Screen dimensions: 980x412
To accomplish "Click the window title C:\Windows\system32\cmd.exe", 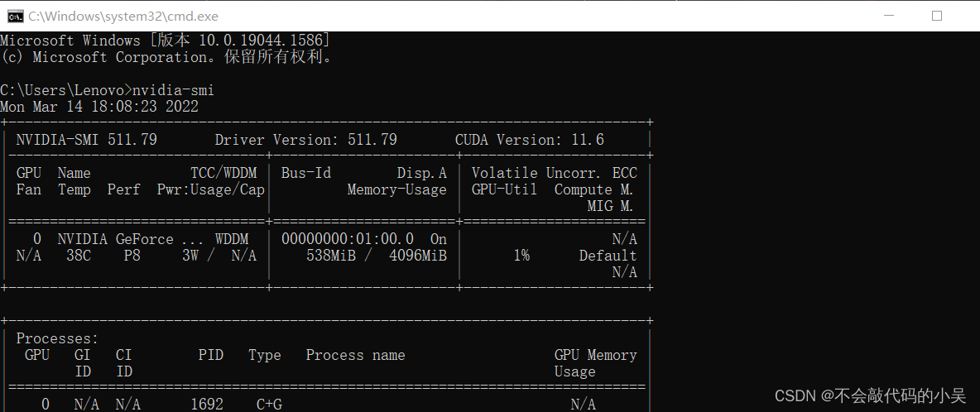I will (123, 17).
